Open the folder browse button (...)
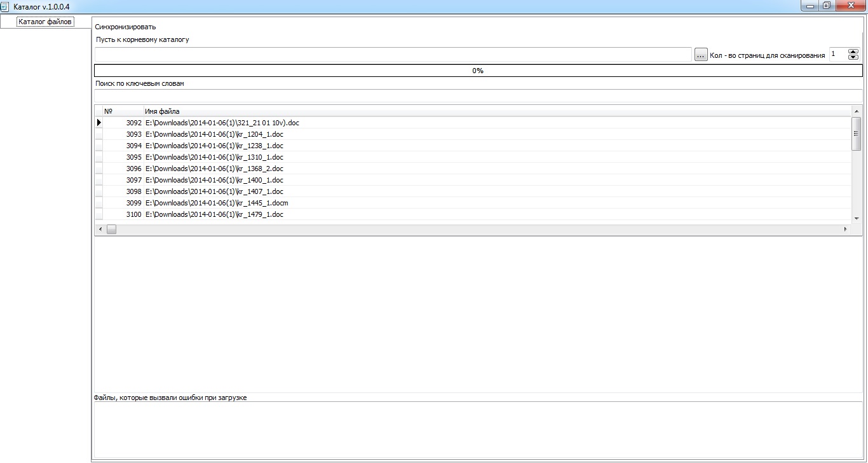Image resolution: width=868 pixels, height=463 pixels. (x=701, y=55)
